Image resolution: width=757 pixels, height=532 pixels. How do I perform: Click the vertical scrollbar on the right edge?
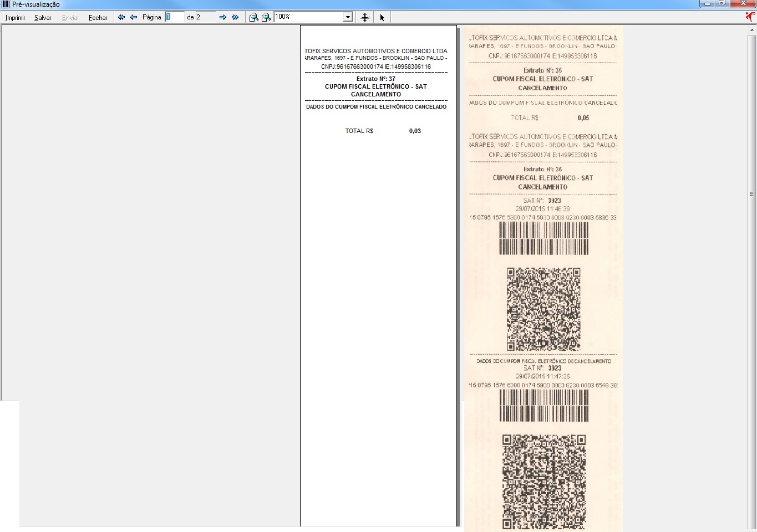pyautogui.click(x=751, y=277)
